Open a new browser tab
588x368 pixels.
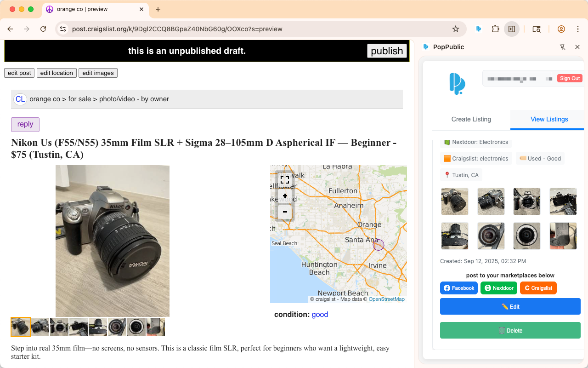click(x=158, y=9)
